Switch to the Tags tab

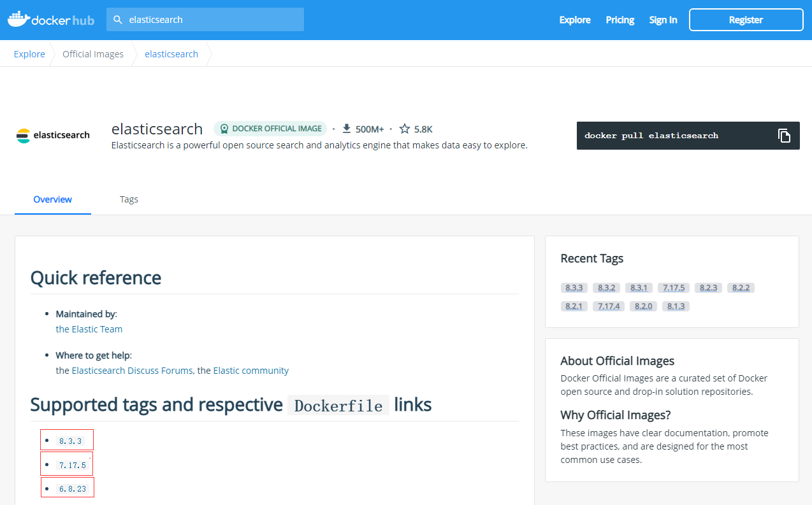click(129, 199)
